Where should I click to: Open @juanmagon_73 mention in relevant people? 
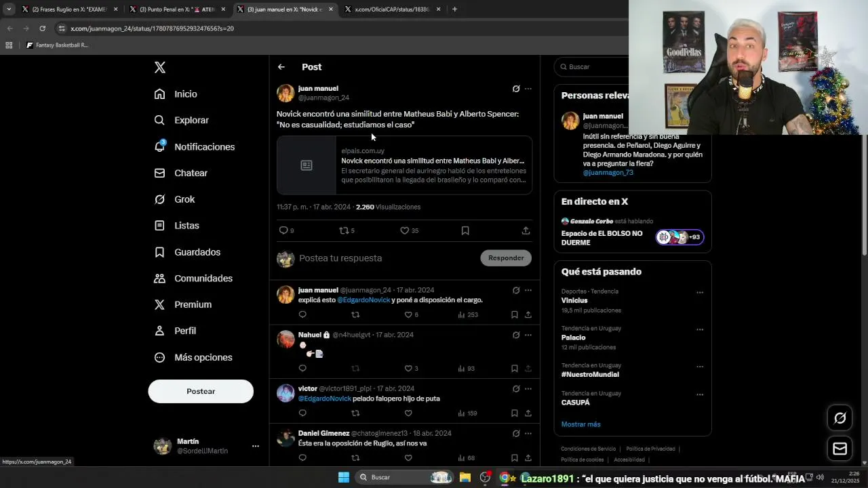pos(608,173)
